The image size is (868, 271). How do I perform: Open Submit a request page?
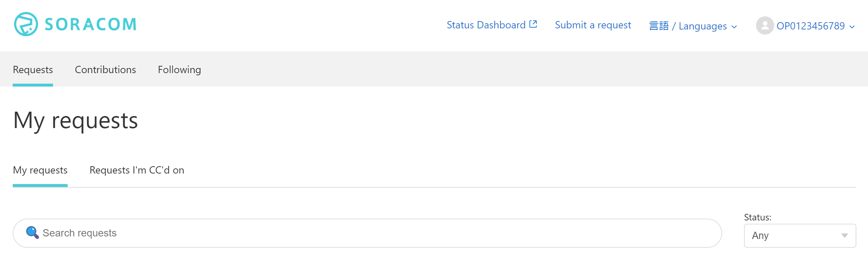click(593, 25)
